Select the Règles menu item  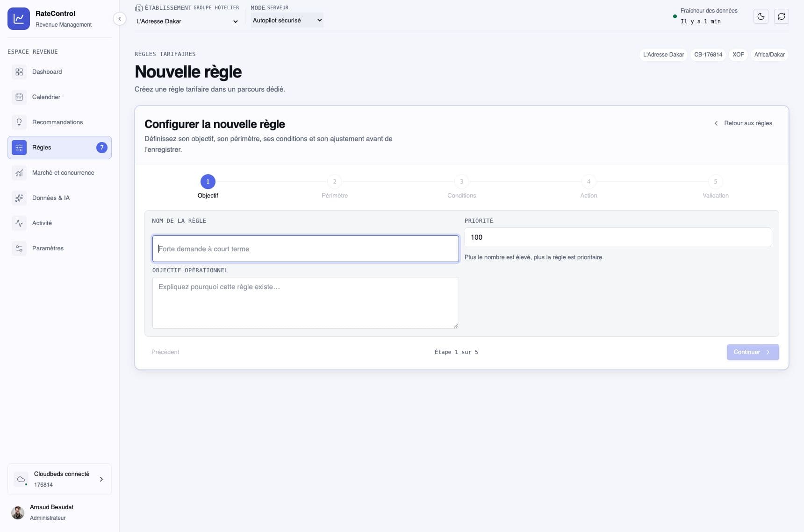point(59,148)
